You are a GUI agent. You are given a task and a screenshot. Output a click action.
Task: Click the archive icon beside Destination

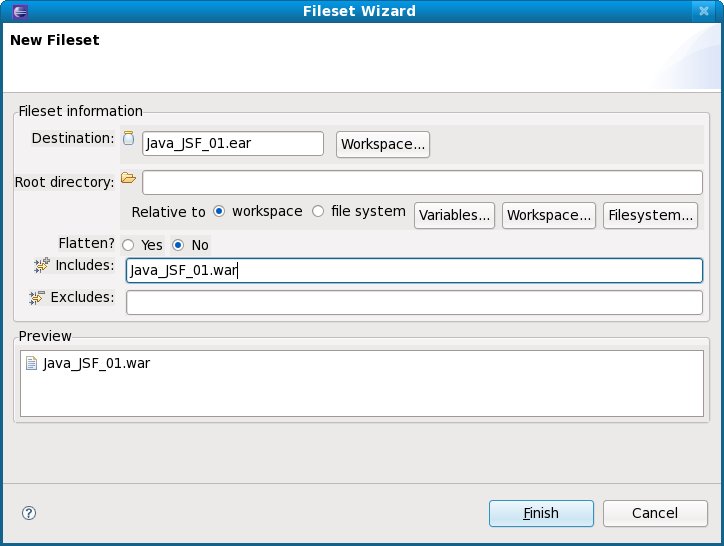[128, 139]
